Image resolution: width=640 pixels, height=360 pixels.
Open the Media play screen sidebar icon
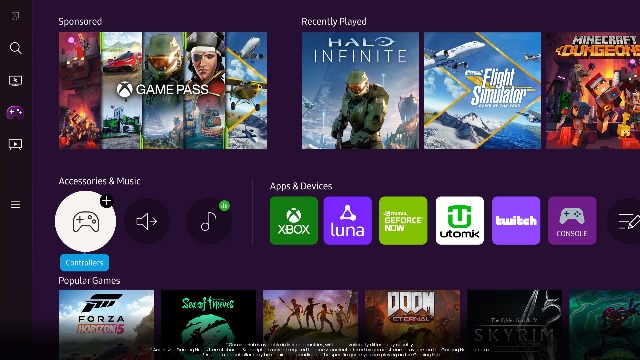coord(16,144)
